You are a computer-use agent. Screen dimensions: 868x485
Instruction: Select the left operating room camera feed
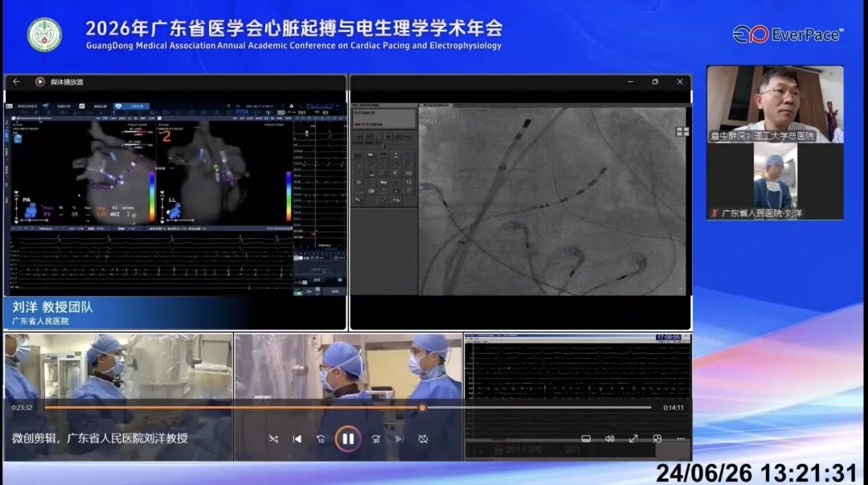[118, 397]
